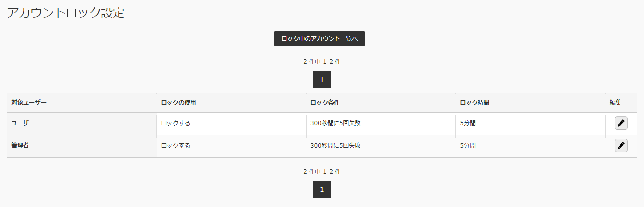Click 300秒間に5回失敗 in the 管理者 row
The width and height of the screenshot is (644, 207).
tap(336, 146)
